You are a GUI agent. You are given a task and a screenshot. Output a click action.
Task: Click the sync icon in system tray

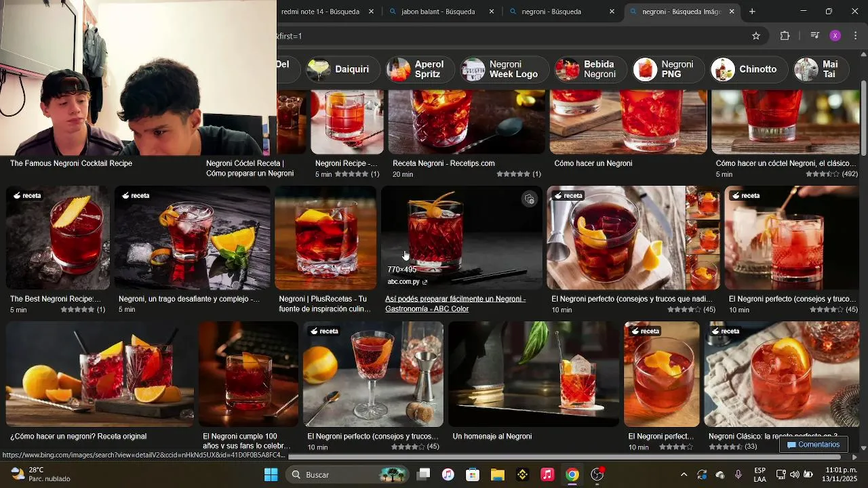pyautogui.click(x=702, y=474)
